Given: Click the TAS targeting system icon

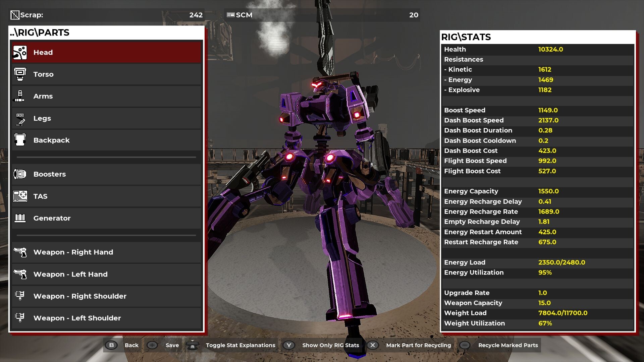Looking at the screenshot, I should tap(20, 196).
